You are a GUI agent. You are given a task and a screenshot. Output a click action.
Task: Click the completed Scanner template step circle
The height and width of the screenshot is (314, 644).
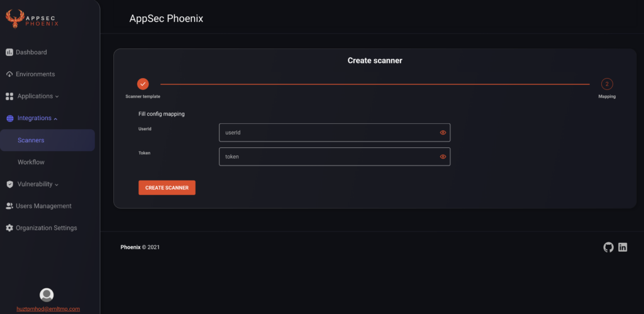[x=143, y=84]
